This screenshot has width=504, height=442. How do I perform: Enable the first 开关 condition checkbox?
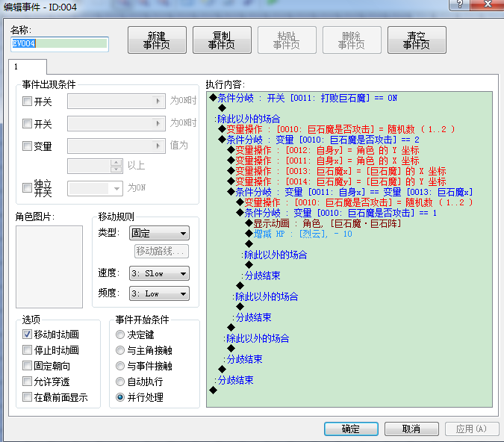[x=27, y=102]
